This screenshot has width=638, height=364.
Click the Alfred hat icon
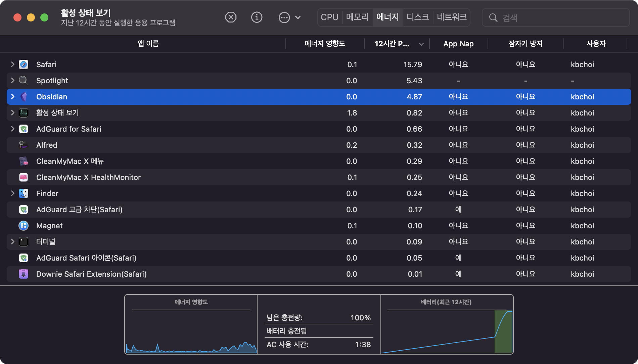24,145
